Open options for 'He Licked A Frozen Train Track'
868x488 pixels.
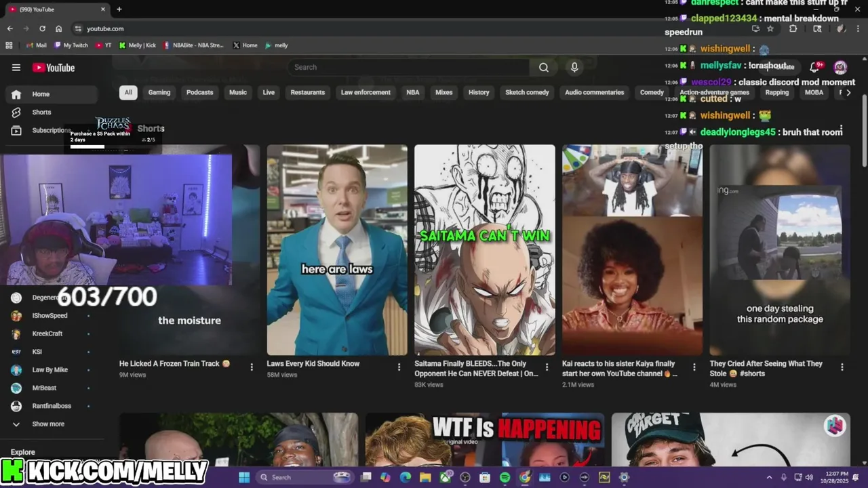coord(252,367)
